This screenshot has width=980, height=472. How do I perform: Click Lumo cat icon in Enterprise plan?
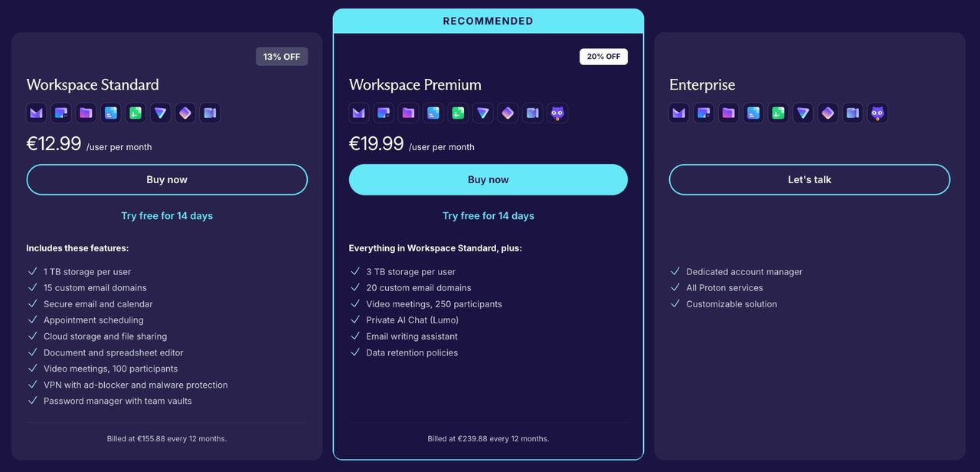(877, 113)
